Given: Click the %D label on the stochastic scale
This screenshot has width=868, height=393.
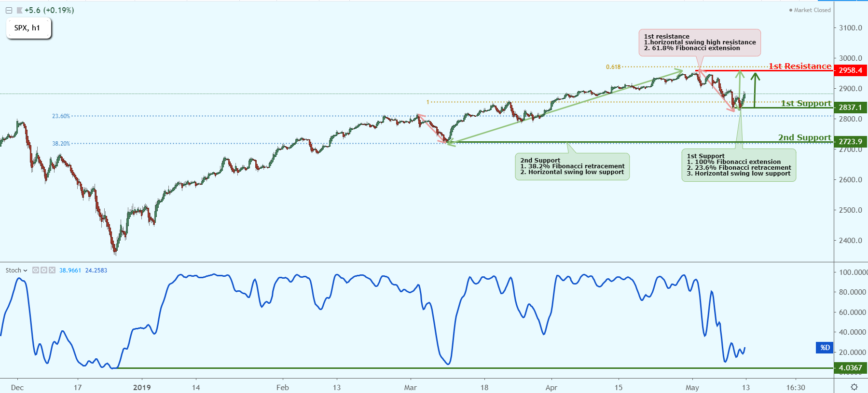Looking at the screenshot, I should coord(825,348).
